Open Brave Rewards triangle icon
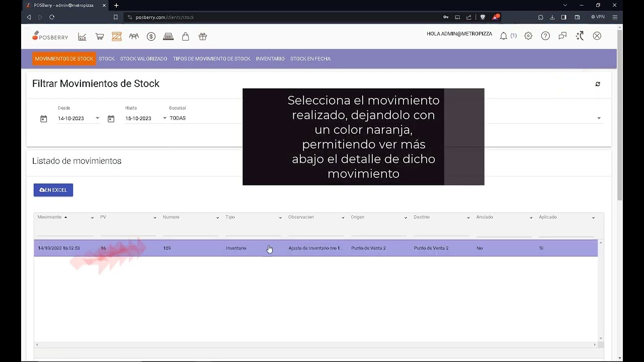This screenshot has width=644, height=362. 496,17
